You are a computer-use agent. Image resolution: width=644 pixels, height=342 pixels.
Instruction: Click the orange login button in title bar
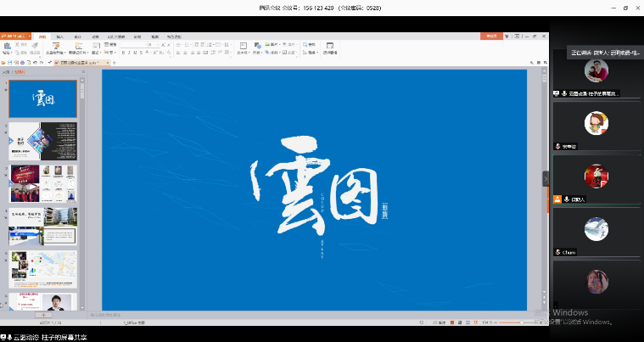[x=492, y=36]
